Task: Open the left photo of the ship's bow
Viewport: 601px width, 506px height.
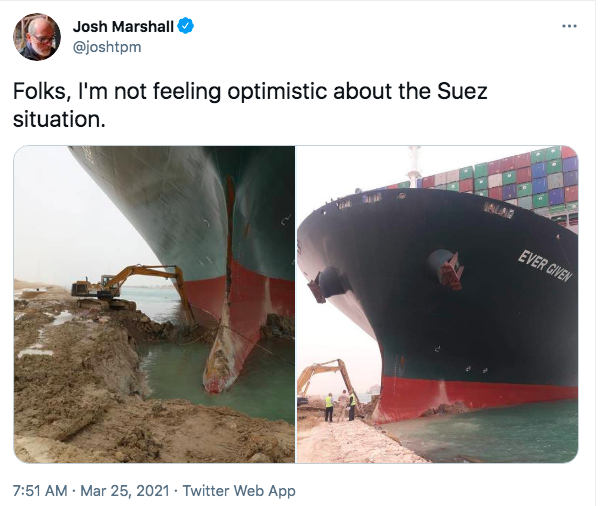Action: tap(154, 304)
